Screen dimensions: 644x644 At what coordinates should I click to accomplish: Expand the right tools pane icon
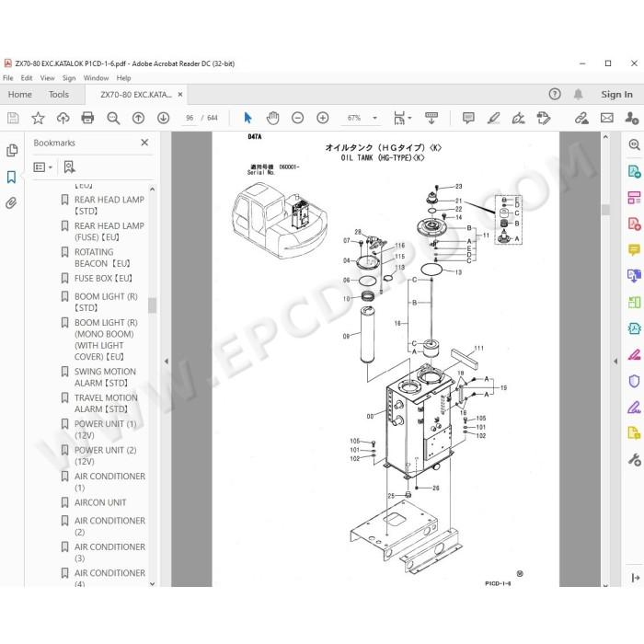(x=635, y=578)
